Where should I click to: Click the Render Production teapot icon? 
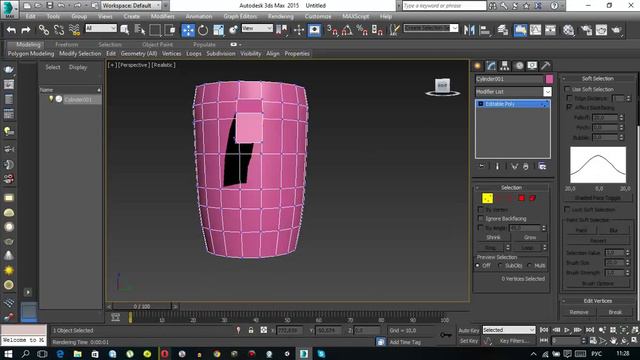[x=616, y=30]
